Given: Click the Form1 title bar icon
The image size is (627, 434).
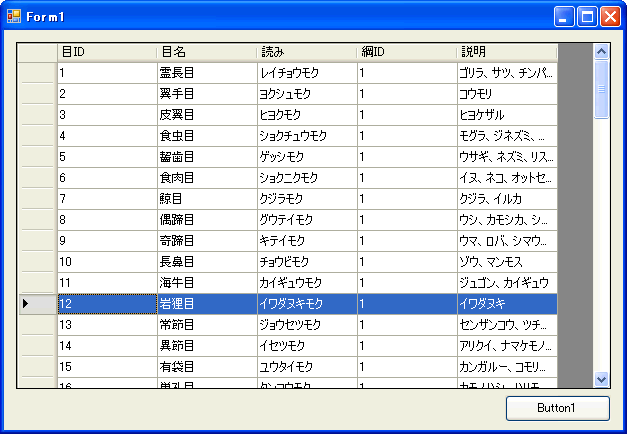Looking at the screenshot, I should [x=14, y=16].
